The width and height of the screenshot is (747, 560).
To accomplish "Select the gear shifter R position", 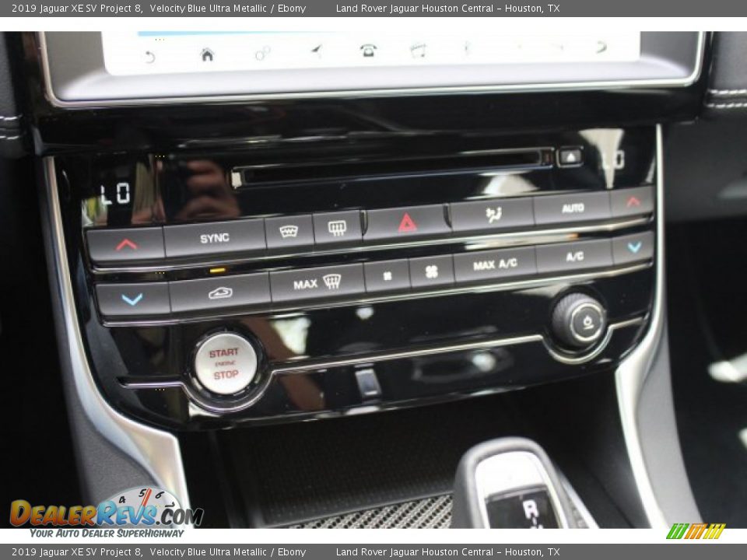I will click(531, 509).
